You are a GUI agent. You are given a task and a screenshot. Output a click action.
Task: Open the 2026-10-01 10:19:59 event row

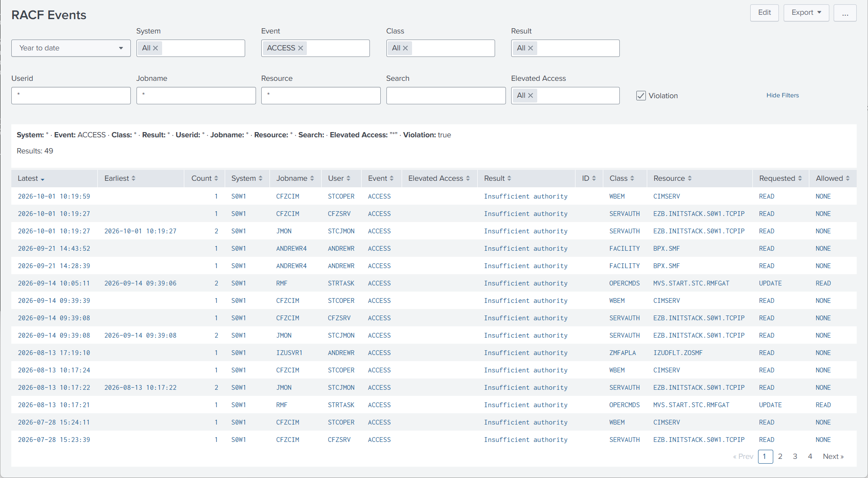(434, 196)
